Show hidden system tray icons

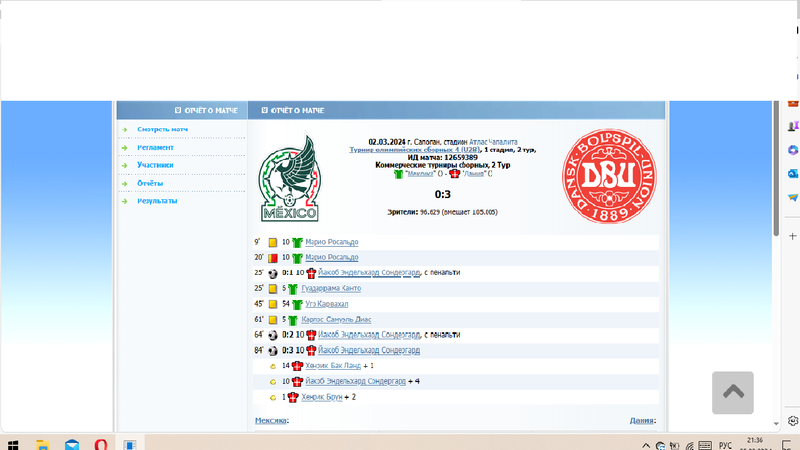(x=646, y=446)
